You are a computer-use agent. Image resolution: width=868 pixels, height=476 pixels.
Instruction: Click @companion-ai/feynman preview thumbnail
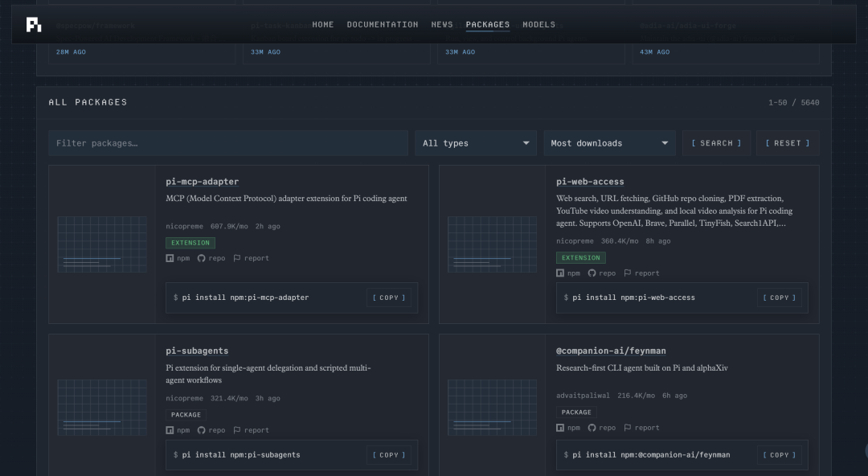click(x=492, y=408)
